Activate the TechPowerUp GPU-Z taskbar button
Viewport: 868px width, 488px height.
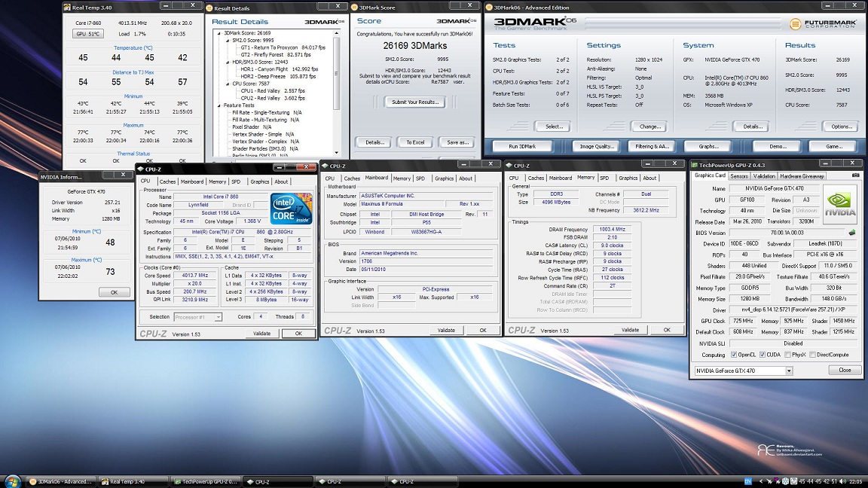pos(204,481)
